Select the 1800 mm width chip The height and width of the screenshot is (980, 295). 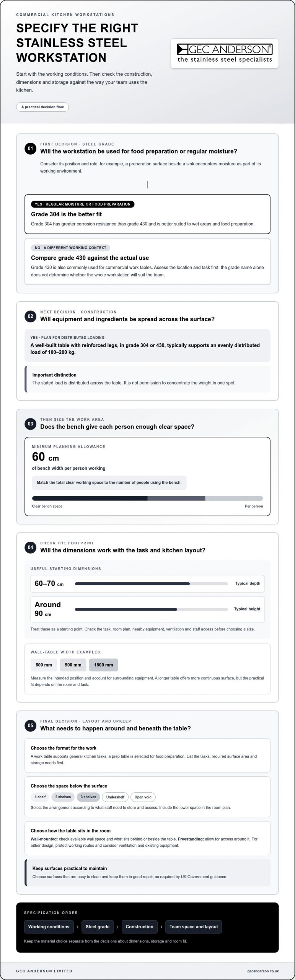(104, 665)
